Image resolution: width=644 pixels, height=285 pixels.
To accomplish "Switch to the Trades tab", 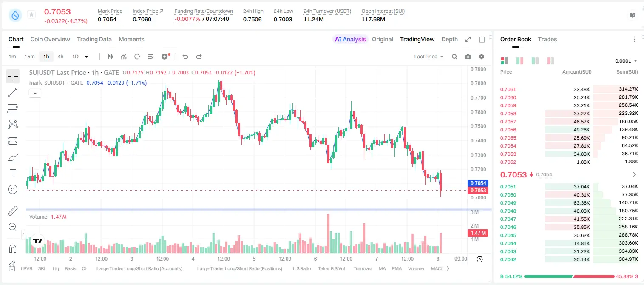I will [547, 39].
